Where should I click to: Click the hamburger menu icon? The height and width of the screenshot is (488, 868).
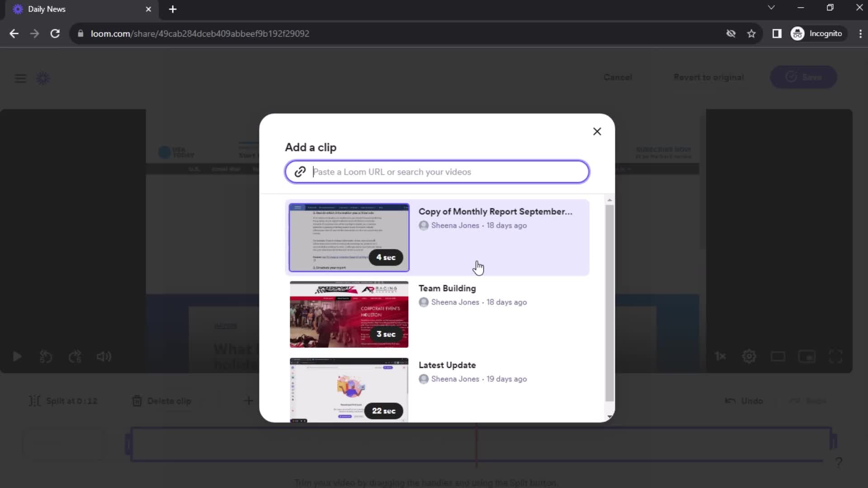point(21,78)
